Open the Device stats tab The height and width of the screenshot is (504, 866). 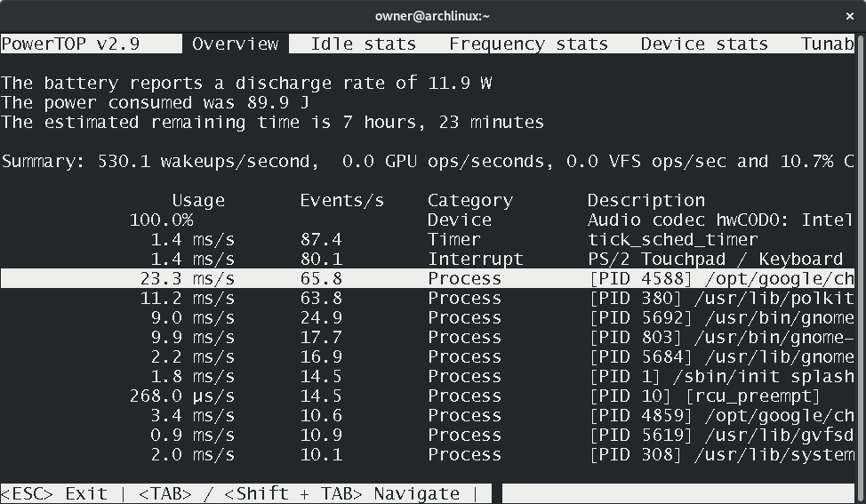(x=704, y=44)
